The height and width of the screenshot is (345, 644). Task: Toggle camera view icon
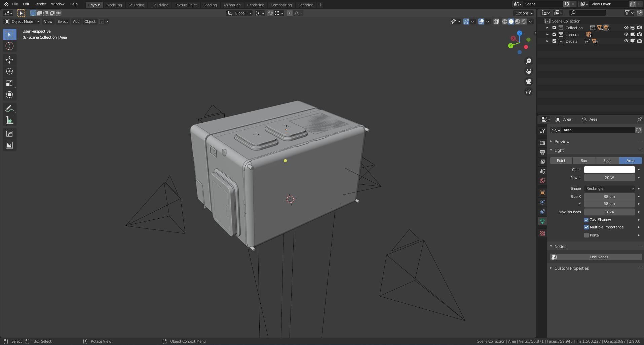click(x=529, y=82)
